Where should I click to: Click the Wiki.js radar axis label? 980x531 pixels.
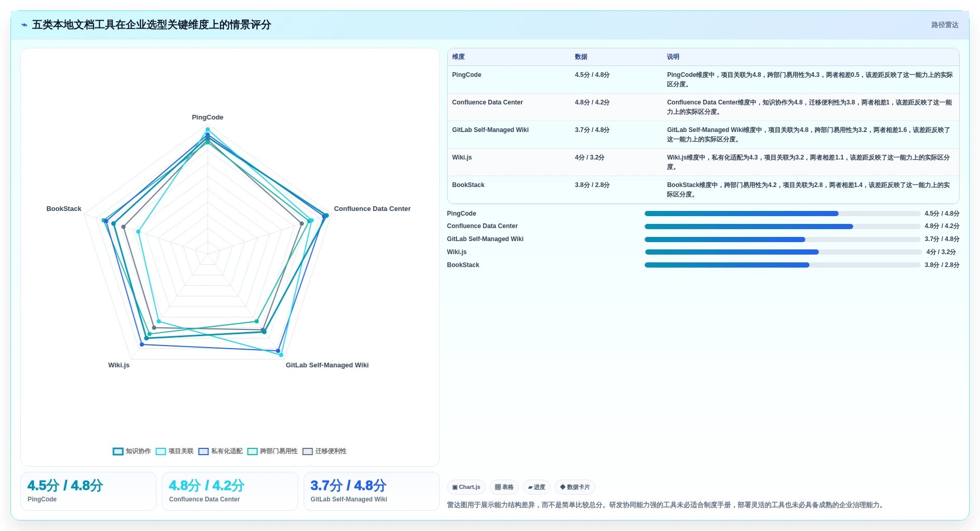click(x=119, y=365)
